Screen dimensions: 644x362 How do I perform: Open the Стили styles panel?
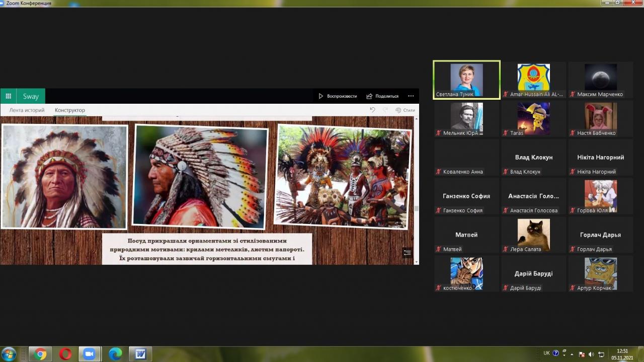pos(406,110)
